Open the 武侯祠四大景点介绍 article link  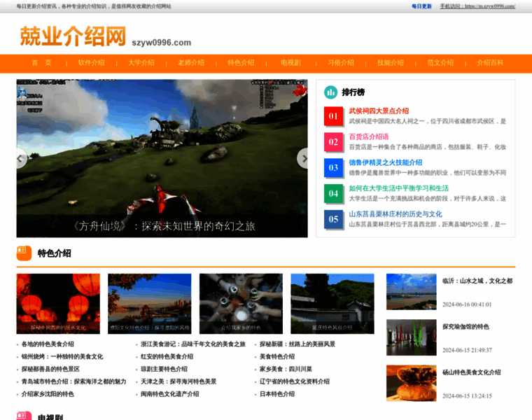coord(379,111)
